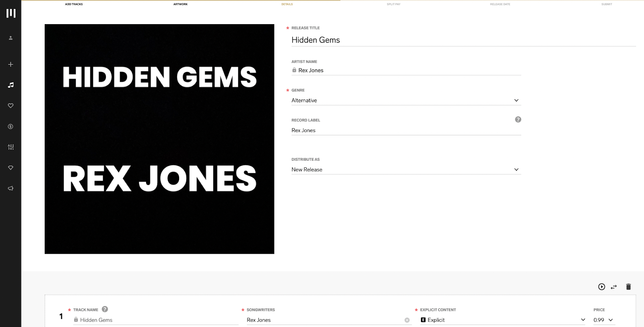Open the heart icon in sidebar

pyautogui.click(x=11, y=106)
